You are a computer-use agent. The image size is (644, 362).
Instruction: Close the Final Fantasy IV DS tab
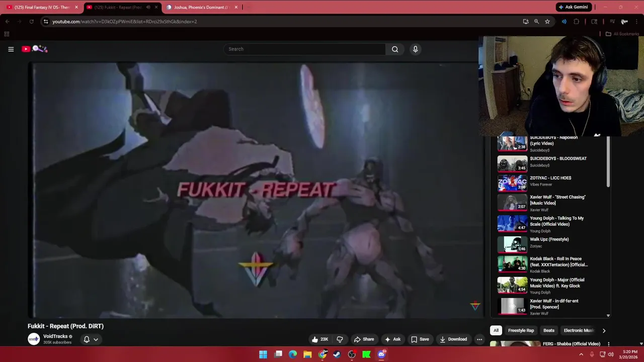click(x=76, y=7)
